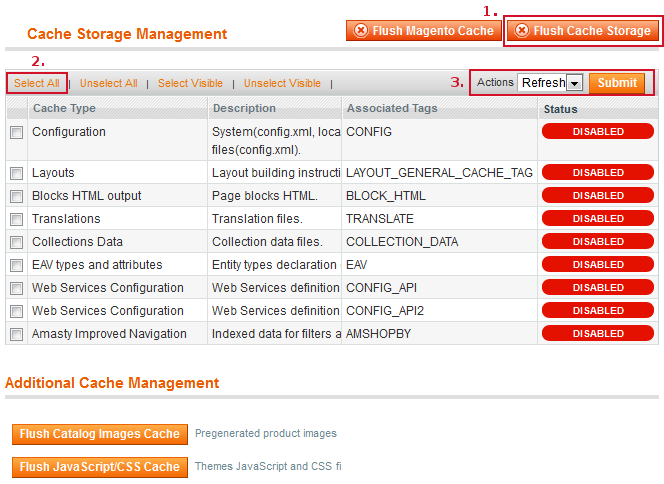Click the Flush Magento Cache button
This screenshot has height=484, width=664.
(424, 31)
